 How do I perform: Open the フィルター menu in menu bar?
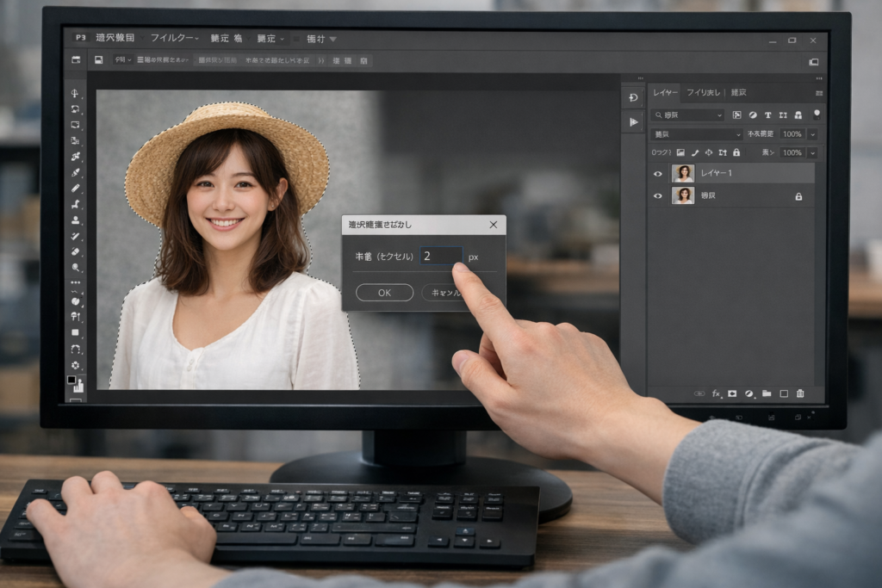(x=174, y=39)
